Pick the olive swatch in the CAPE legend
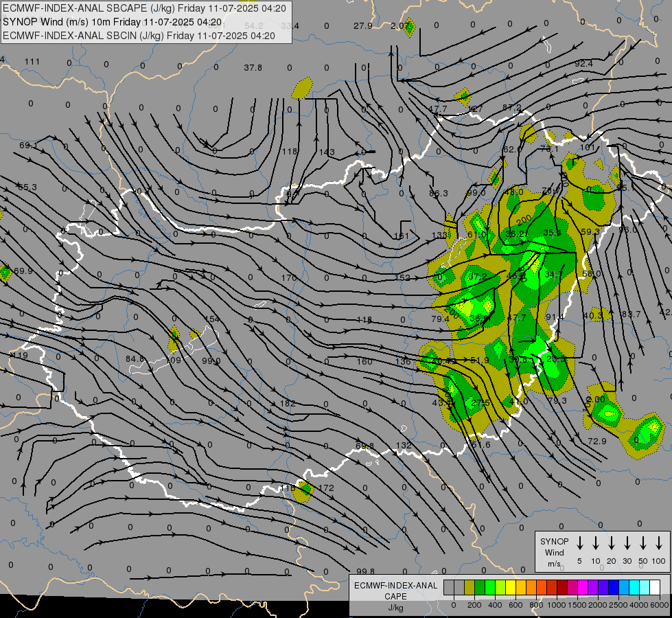Screen dimensions: 672x618 pyautogui.click(x=470, y=587)
